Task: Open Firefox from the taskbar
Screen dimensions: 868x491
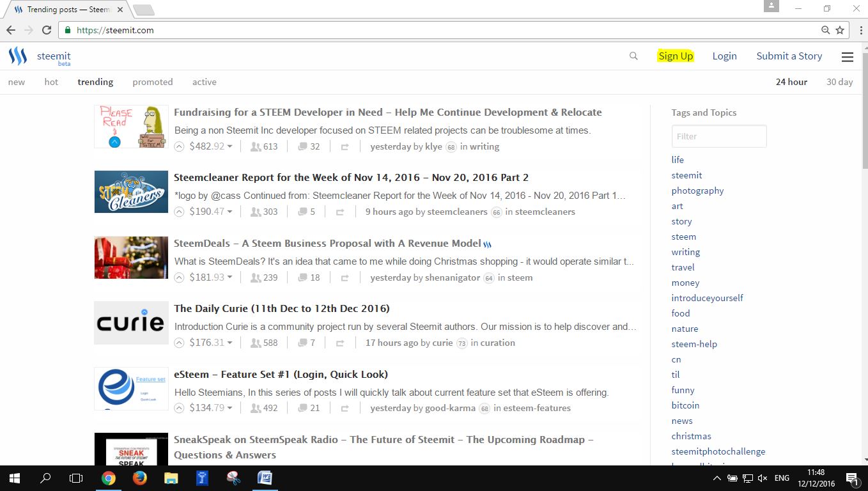Action: point(139,478)
